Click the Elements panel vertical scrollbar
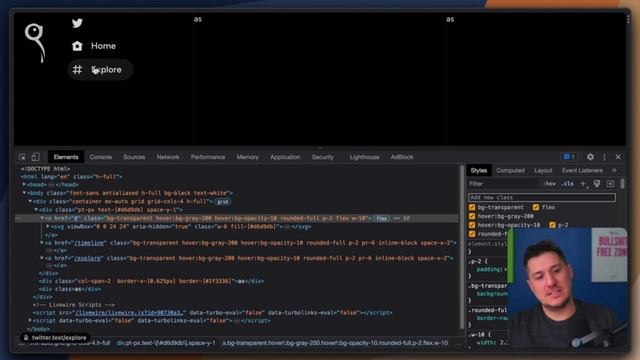This screenshot has width=640, height=360. coord(462,247)
